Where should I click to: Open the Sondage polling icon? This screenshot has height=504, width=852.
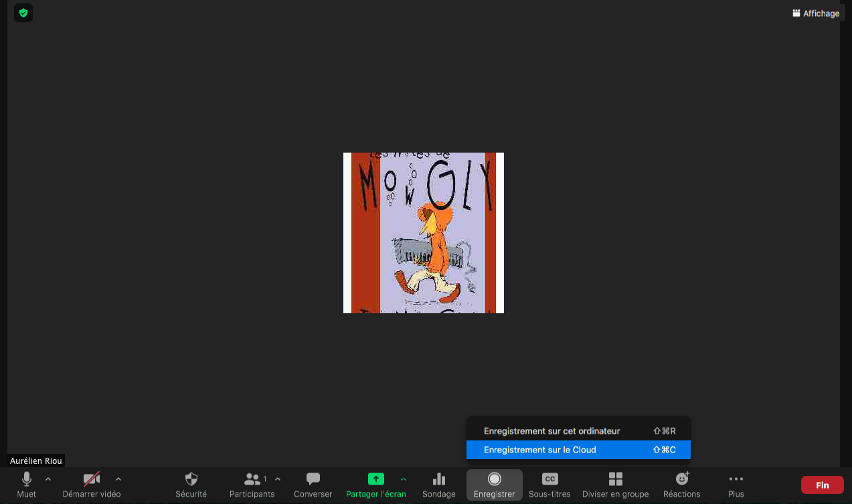tap(438, 485)
